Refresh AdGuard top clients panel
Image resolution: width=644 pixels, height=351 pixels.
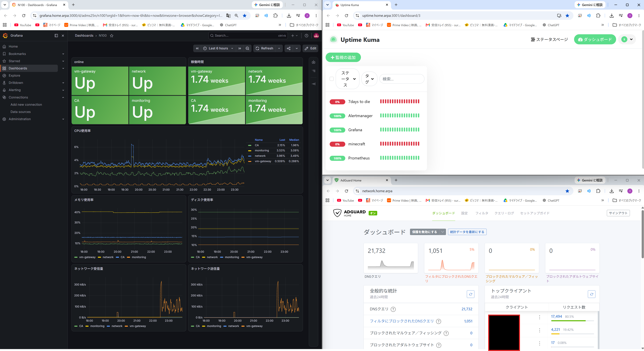tap(592, 294)
